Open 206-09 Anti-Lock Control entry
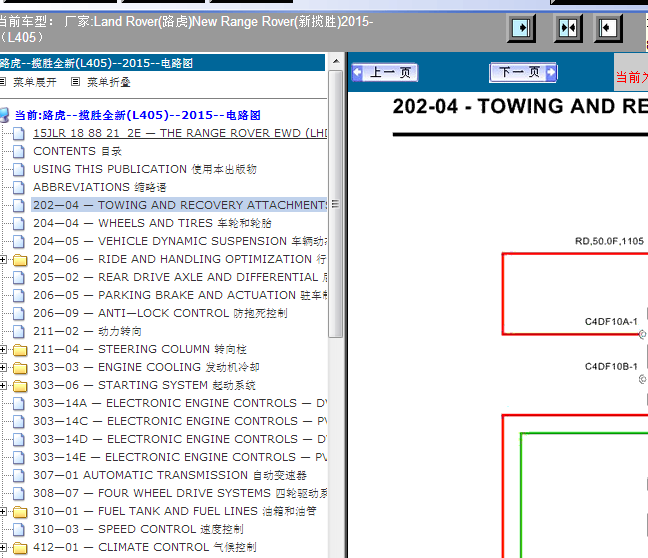This screenshot has width=648, height=558. click(160, 313)
